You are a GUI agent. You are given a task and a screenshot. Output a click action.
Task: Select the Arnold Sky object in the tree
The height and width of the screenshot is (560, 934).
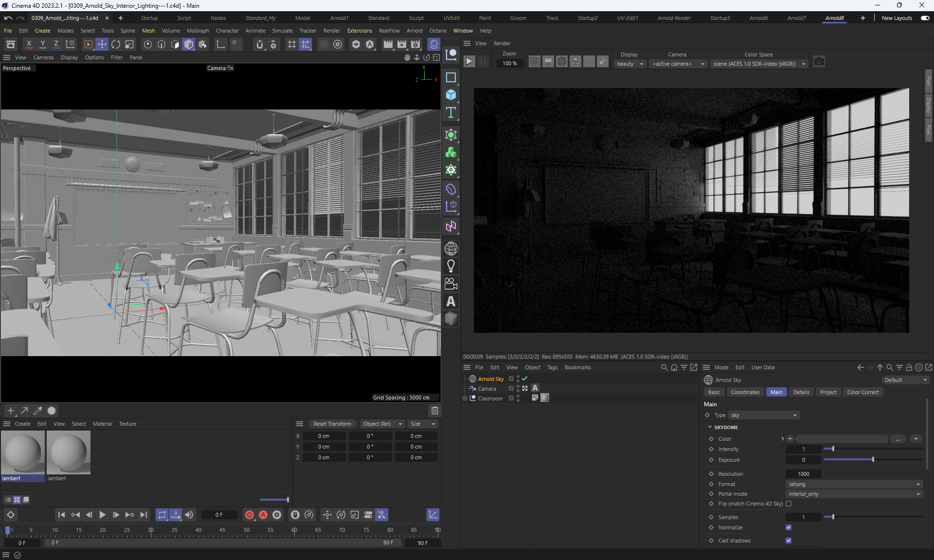490,379
